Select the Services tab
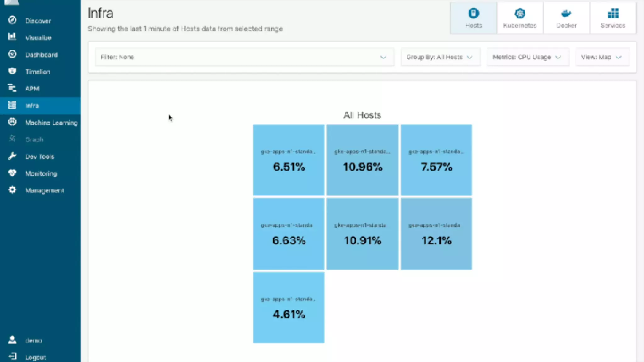The image size is (644, 362). pyautogui.click(x=613, y=18)
